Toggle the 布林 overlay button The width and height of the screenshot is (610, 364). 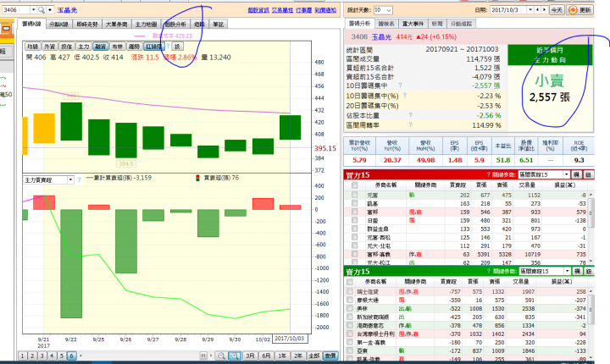pyautogui.click(x=117, y=47)
